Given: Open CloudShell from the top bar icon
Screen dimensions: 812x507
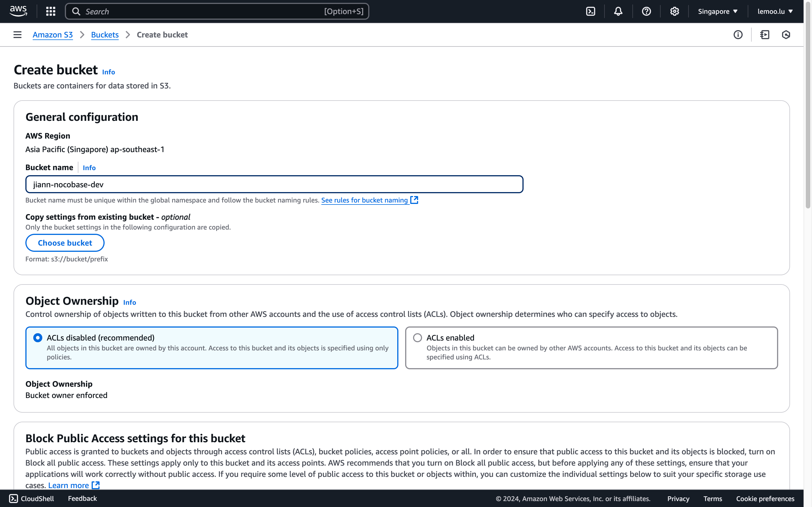Looking at the screenshot, I should [x=591, y=11].
